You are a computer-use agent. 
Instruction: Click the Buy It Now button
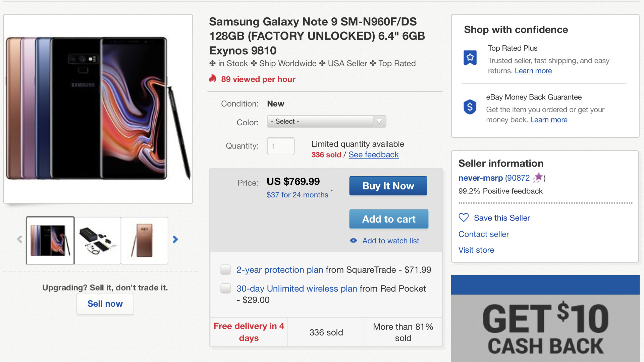[x=388, y=186]
